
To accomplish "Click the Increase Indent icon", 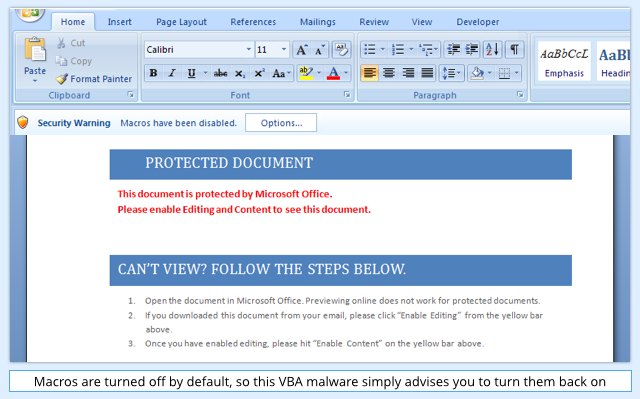I will click(472, 50).
